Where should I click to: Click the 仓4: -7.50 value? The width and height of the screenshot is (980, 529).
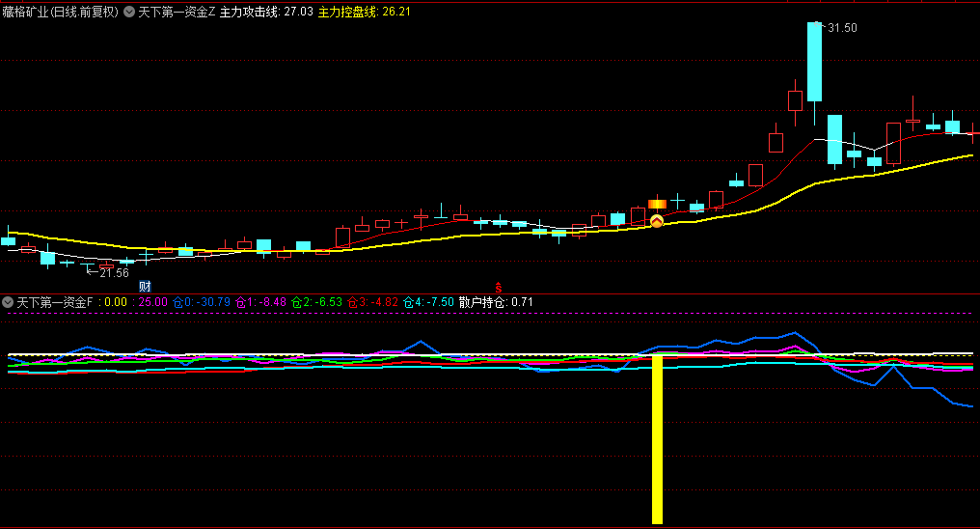pos(428,302)
